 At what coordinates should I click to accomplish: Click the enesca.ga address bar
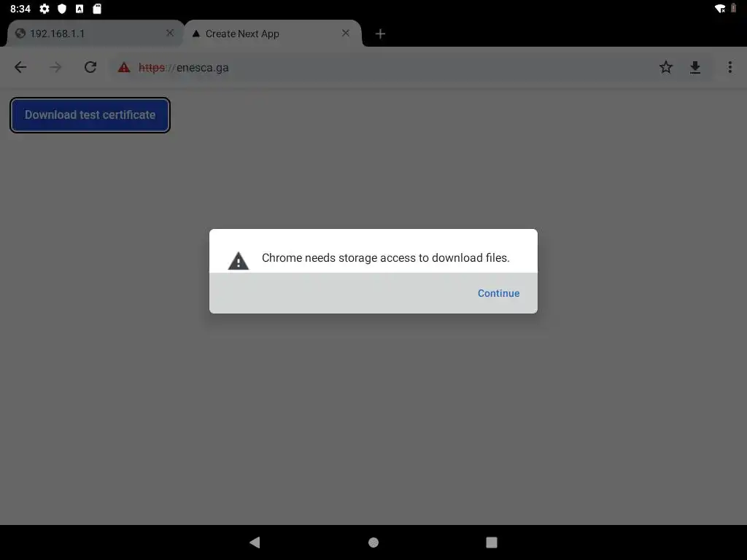tap(381, 68)
